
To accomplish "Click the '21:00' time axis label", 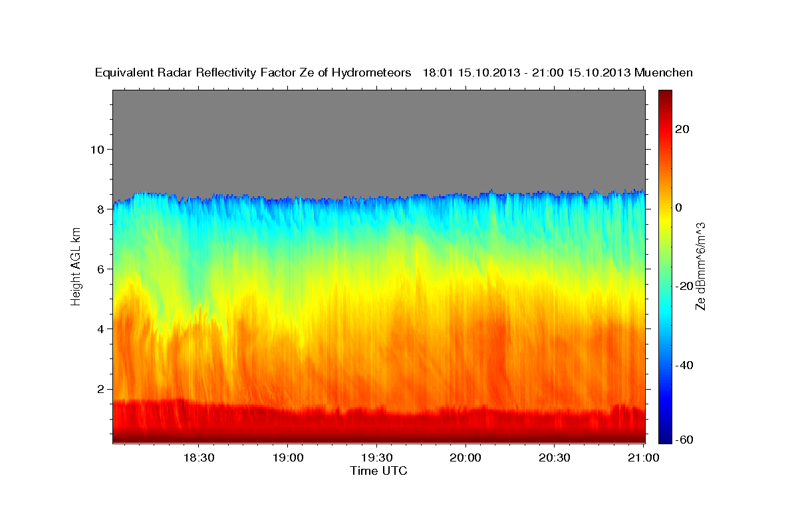I will [x=643, y=458].
